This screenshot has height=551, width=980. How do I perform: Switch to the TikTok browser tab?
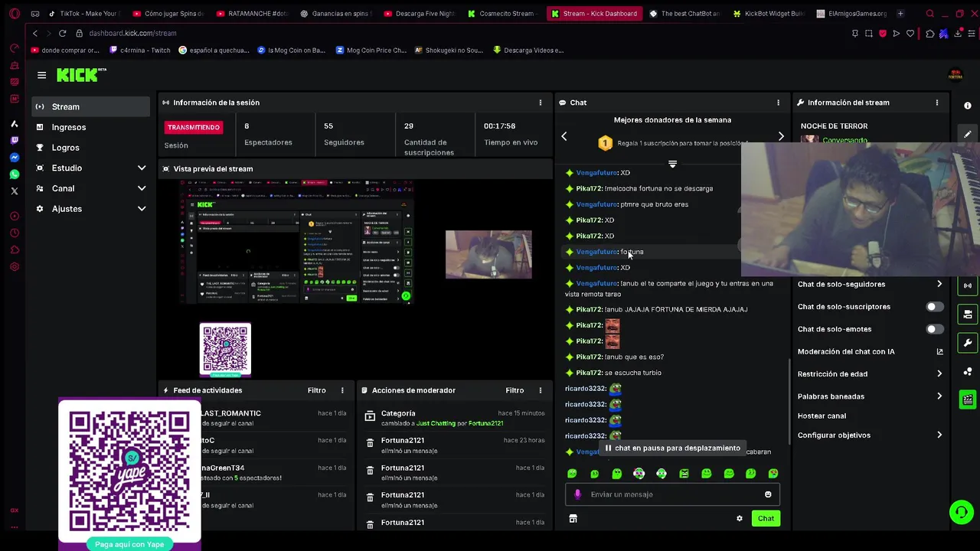(x=83, y=14)
